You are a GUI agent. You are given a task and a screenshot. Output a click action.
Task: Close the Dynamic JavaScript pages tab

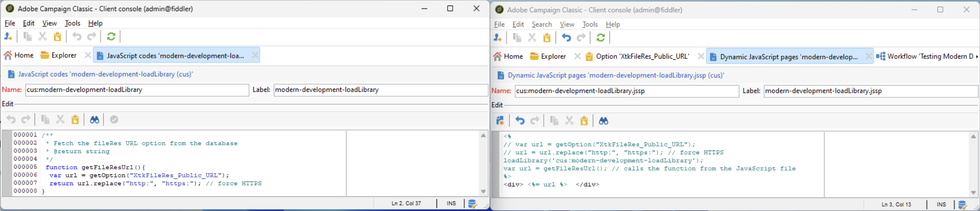[x=869, y=56]
